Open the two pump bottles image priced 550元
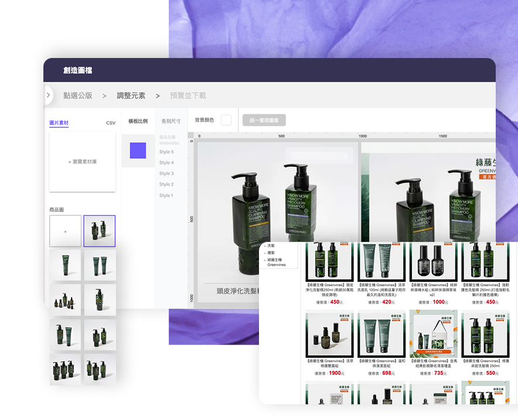 click(485, 334)
